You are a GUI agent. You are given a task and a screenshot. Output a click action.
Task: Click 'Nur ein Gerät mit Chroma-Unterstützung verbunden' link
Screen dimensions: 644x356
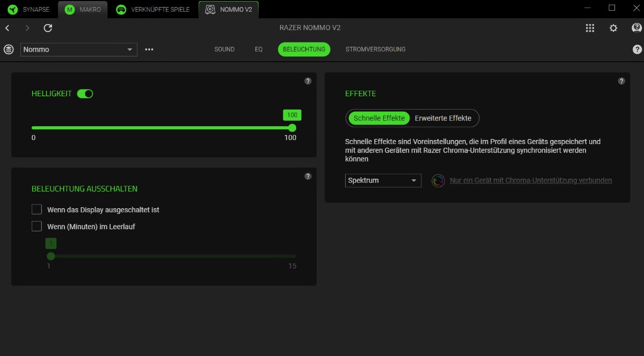pyautogui.click(x=531, y=180)
